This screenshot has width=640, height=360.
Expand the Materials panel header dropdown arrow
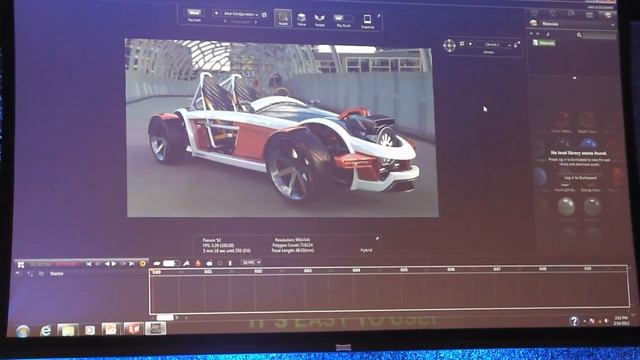click(x=612, y=25)
